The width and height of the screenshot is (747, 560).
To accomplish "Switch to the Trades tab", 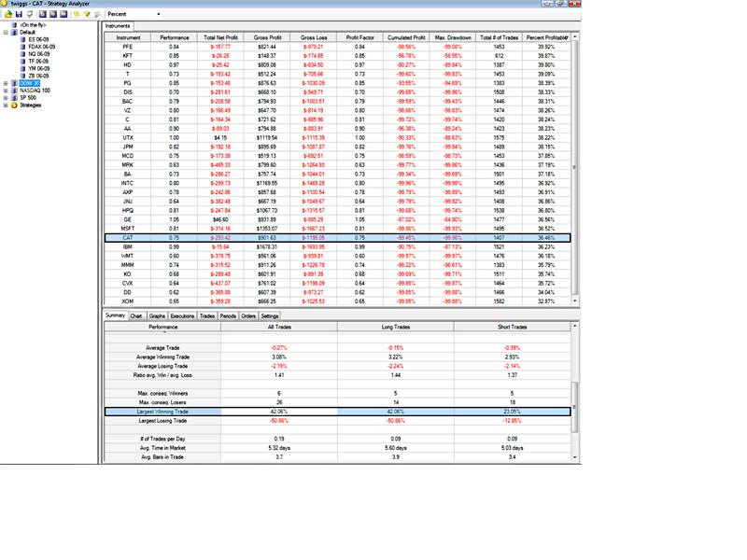I will [206, 315].
